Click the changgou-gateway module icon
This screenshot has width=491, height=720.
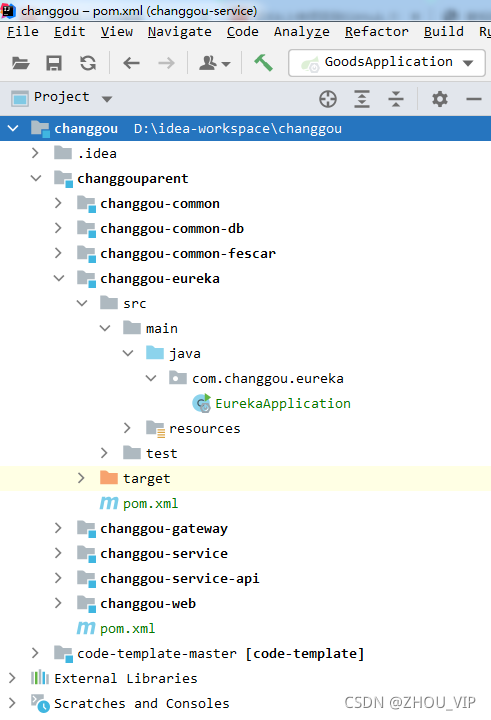tap(86, 529)
